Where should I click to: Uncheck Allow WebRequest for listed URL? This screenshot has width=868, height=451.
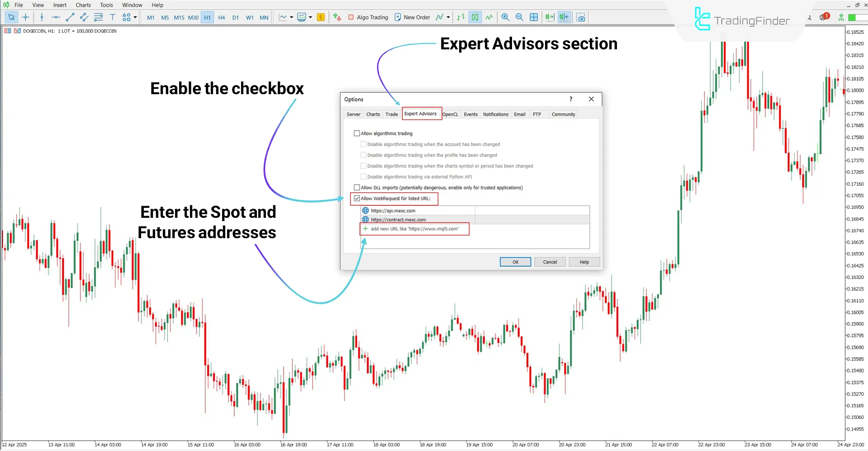(x=357, y=198)
